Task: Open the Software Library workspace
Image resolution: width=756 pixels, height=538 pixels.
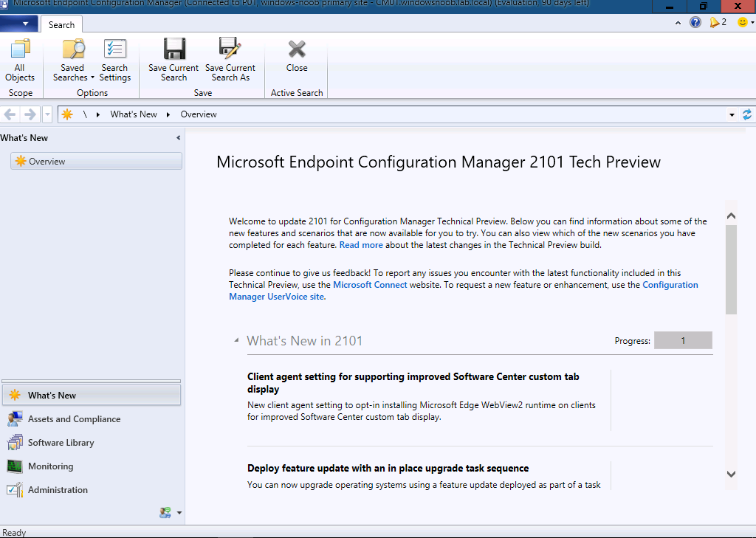Action: [x=92, y=443]
